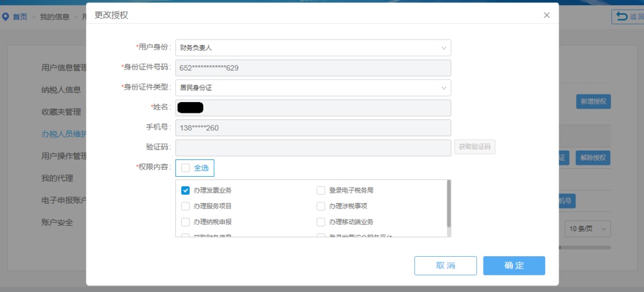Click the 获取验证码 button
644x292 pixels.
point(475,147)
